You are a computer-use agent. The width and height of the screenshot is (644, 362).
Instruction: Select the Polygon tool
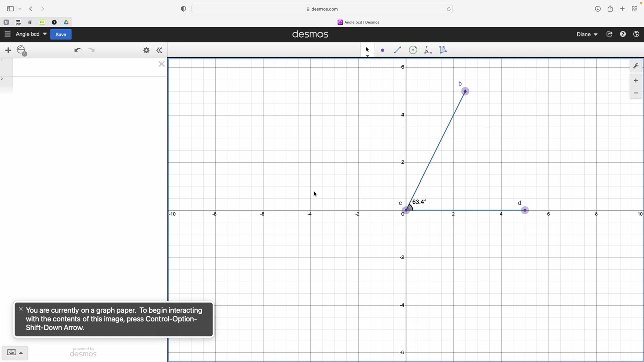point(443,50)
